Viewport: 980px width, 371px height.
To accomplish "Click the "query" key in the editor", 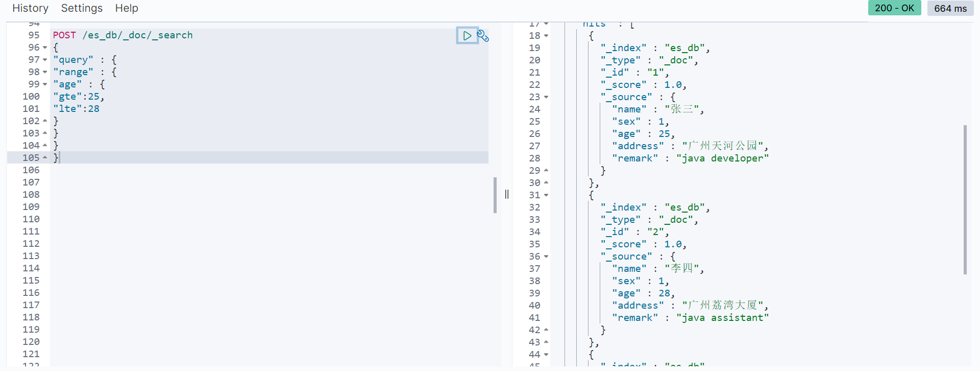I will pos(73,60).
